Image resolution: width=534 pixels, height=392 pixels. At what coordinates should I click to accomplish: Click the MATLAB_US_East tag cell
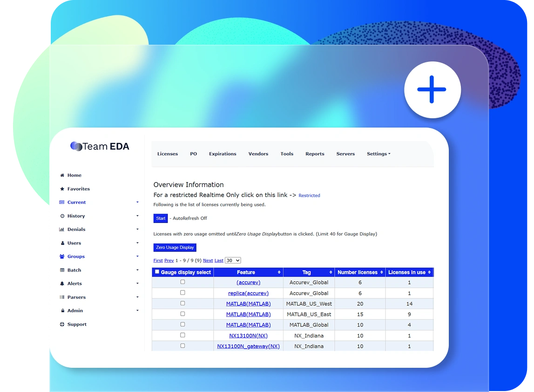coord(309,314)
